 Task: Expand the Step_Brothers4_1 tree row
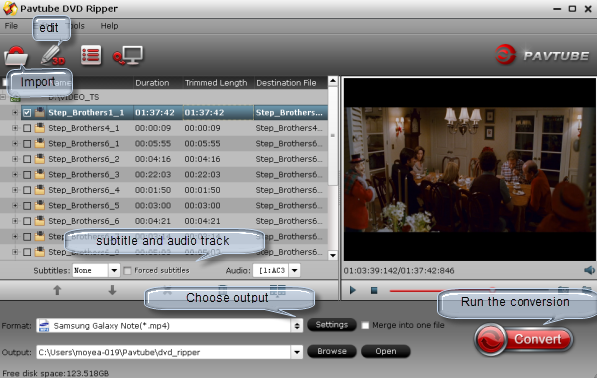[x=15, y=128]
